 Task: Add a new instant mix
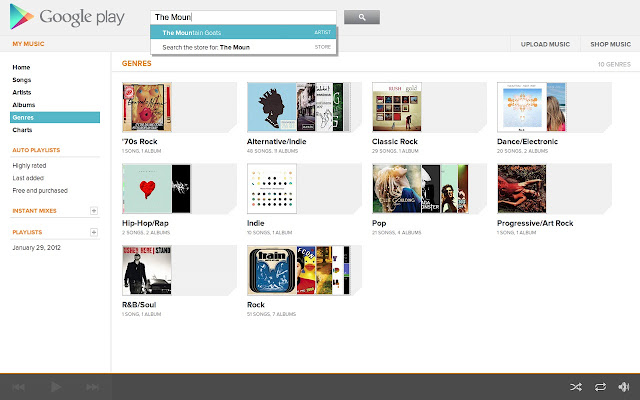tap(94, 211)
